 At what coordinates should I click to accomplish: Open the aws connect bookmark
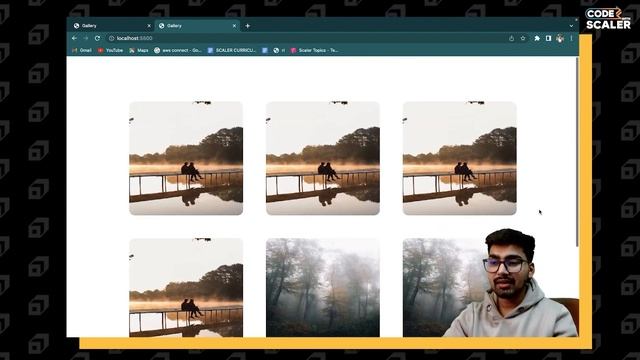[178, 50]
